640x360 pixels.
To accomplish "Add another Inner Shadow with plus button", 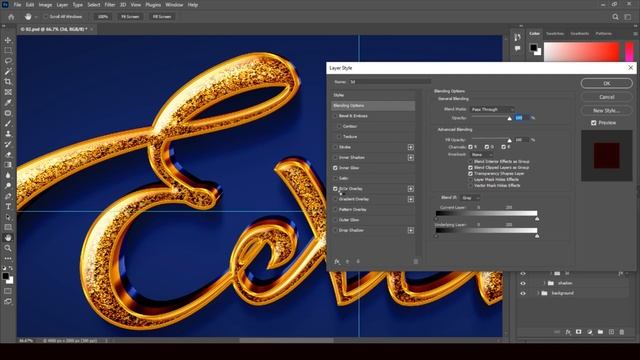I will click(411, 158).
